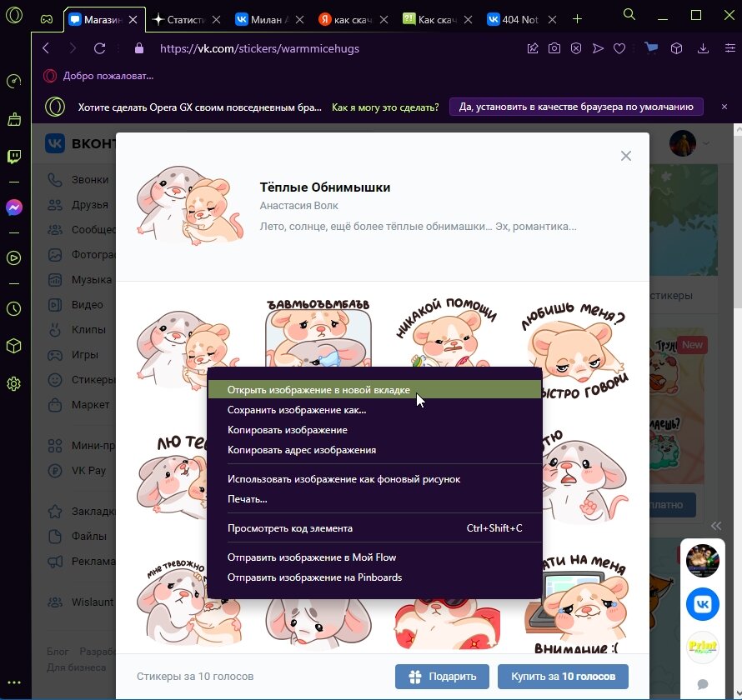Image resolution: width=742 pixels, height=700 pixels.
Task: Open Settings gear icon in sidebar
Action: (14, 383)
